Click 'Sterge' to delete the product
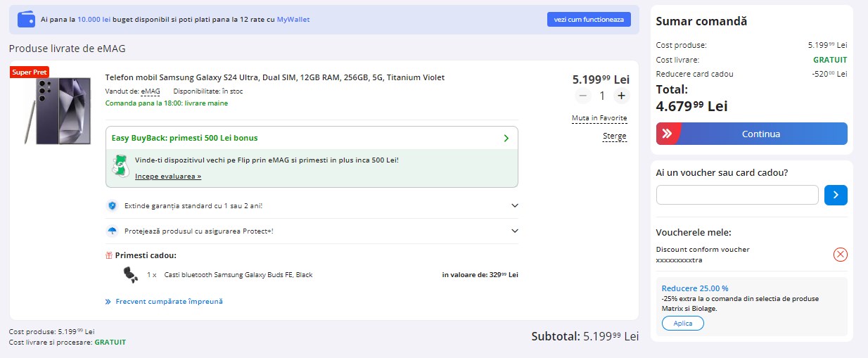The width and height of the screenshot is (868, 358). [614, 136]
